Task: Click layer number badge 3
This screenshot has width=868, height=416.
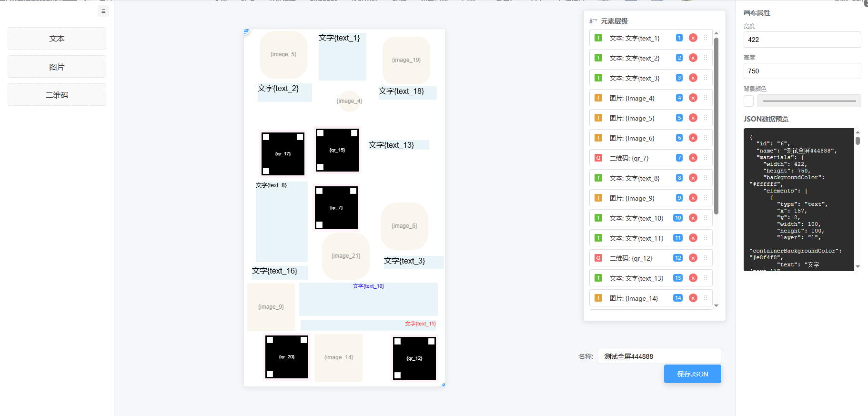Action: click(679, 78)
